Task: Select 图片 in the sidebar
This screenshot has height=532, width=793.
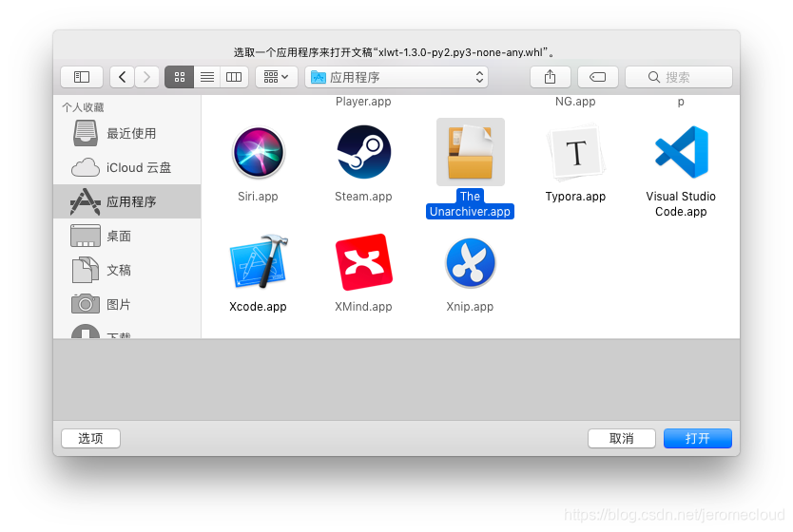Action: click(x=127, y=304)
